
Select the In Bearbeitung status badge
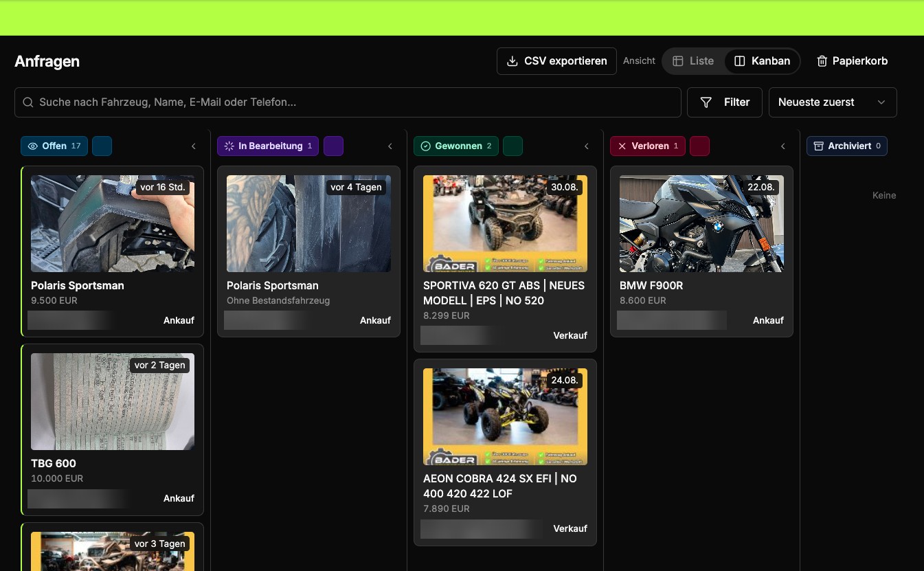[268, 146]
